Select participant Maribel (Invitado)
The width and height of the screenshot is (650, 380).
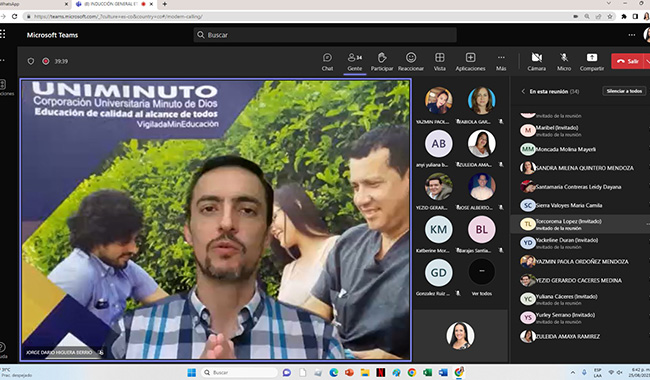[580, 131]
